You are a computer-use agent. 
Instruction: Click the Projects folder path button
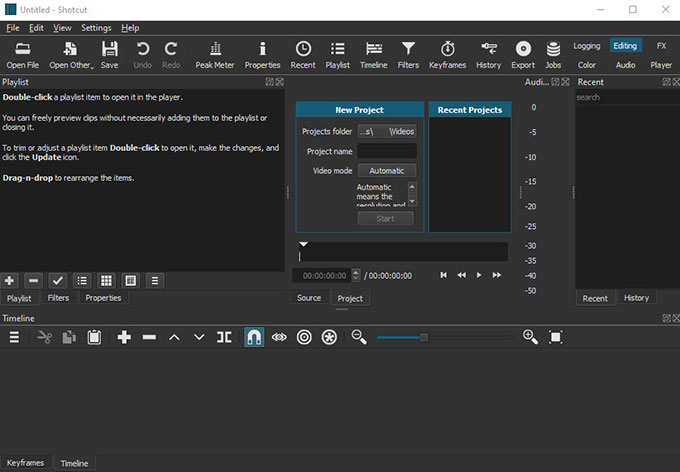387,131
